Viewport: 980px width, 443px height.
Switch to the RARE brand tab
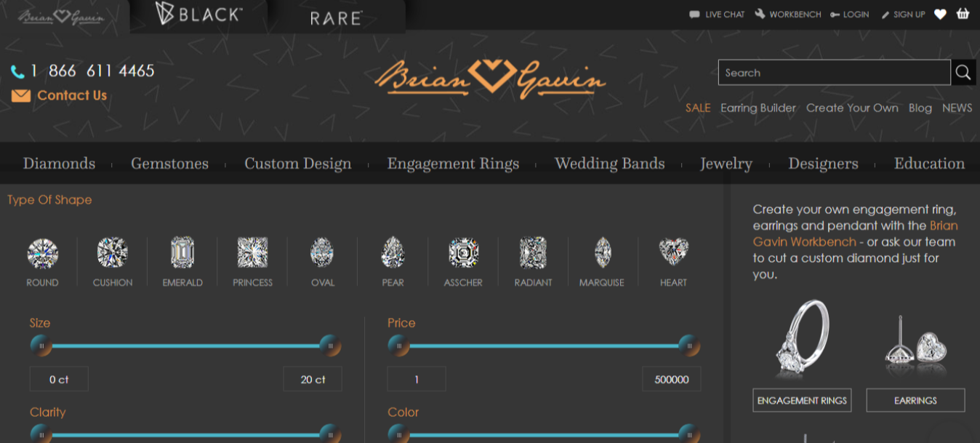tap(336, 17)
